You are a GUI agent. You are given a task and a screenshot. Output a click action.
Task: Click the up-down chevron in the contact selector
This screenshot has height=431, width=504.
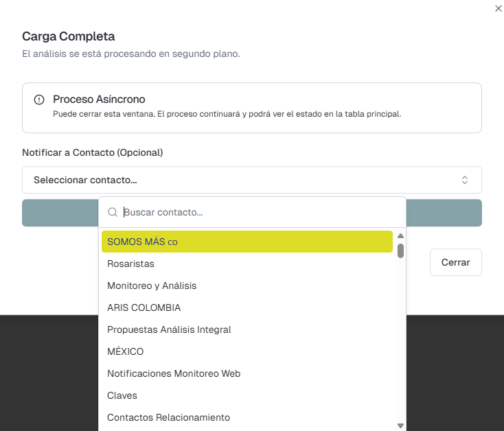[x=465, y=180]
